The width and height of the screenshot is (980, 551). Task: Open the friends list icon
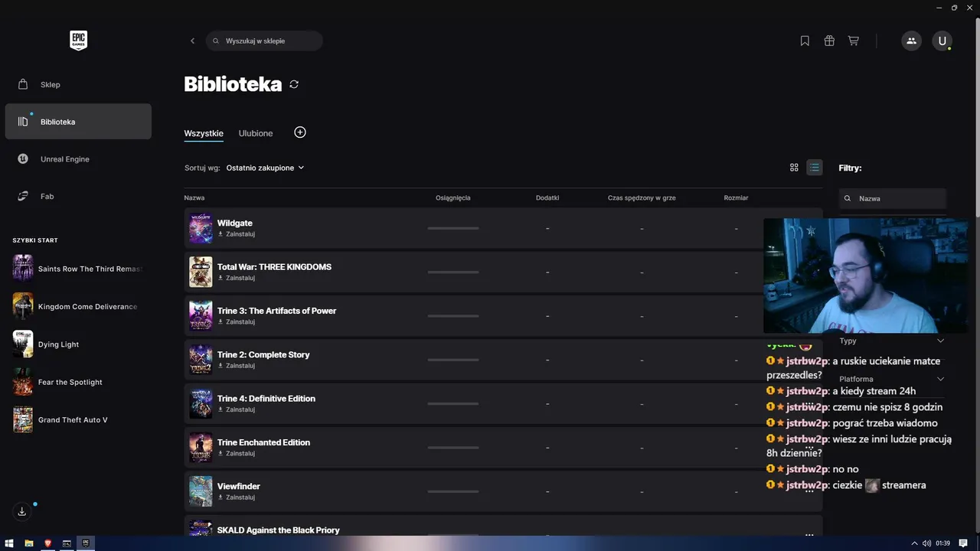tap(911, 41)
